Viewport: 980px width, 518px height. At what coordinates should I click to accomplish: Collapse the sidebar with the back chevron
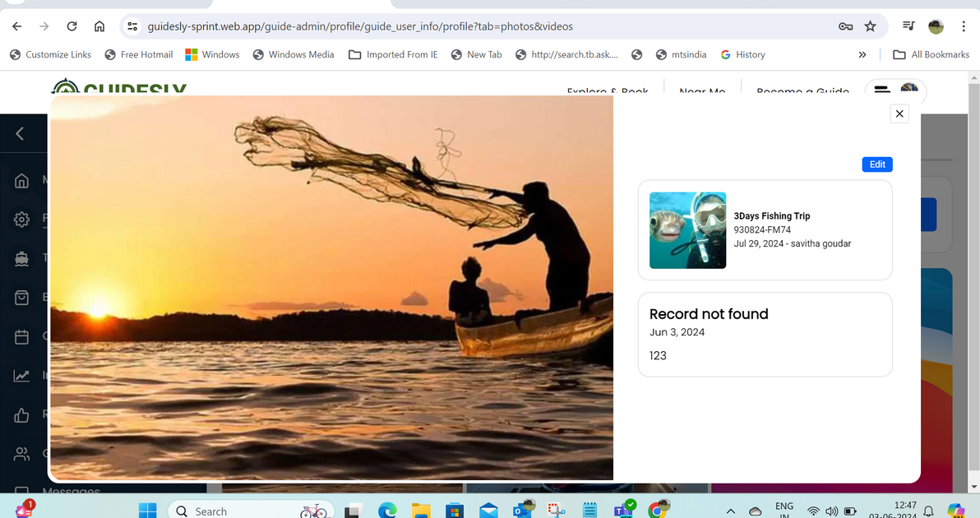[21, 133]
